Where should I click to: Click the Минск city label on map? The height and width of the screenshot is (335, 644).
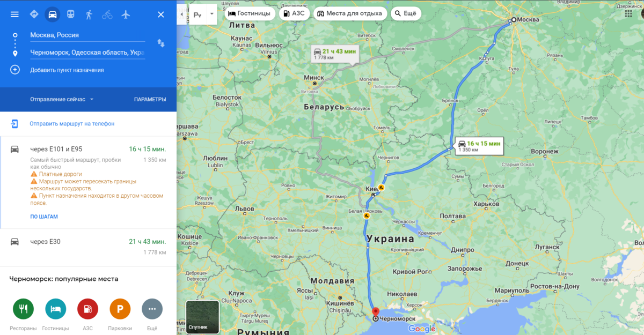(x=314, y=78)
